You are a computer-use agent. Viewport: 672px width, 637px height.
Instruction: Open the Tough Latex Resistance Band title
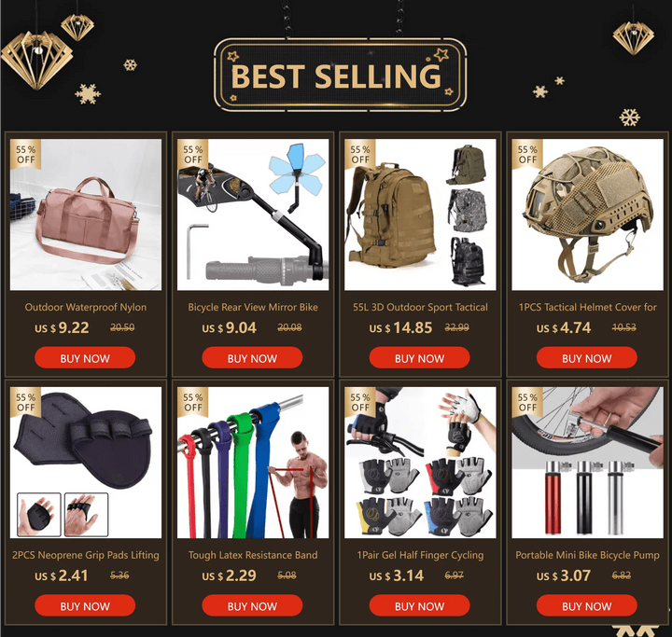tap(253, 555)
